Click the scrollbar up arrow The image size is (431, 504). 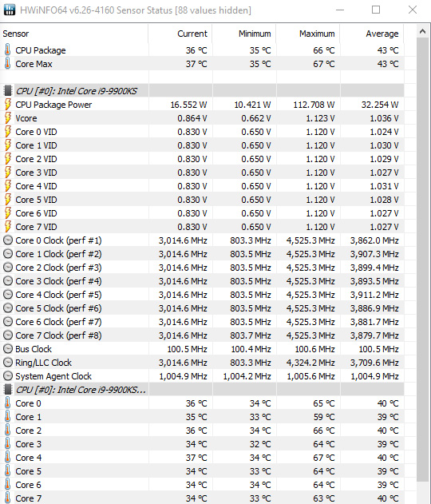(x=422, y=31)
